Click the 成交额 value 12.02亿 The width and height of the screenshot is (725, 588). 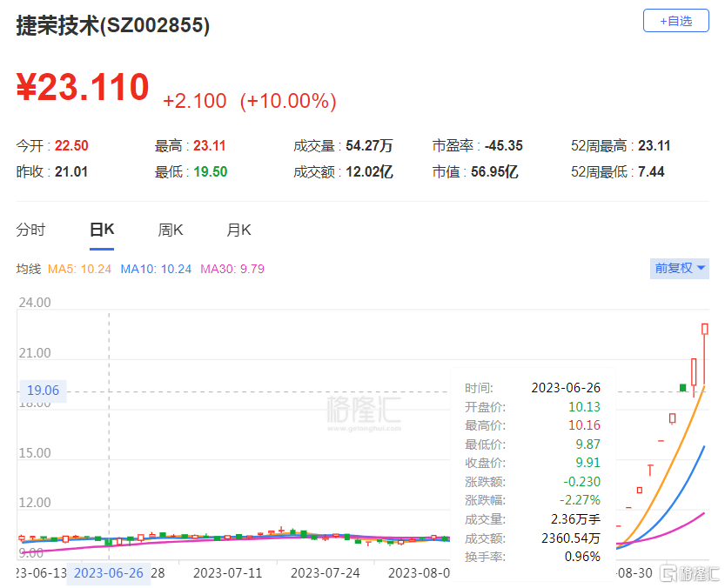tap(369, 172)
